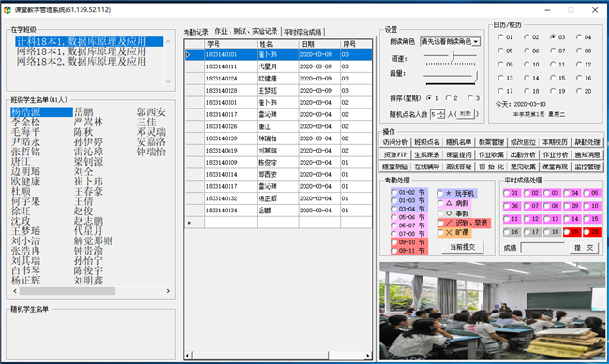Generate a 随机名单
Image resolution: width=609 pixels, height=364 pixels.
tap(458, 142)
